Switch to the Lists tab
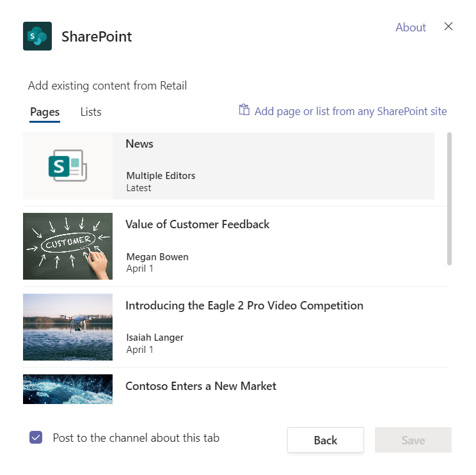 click(91, 112)
